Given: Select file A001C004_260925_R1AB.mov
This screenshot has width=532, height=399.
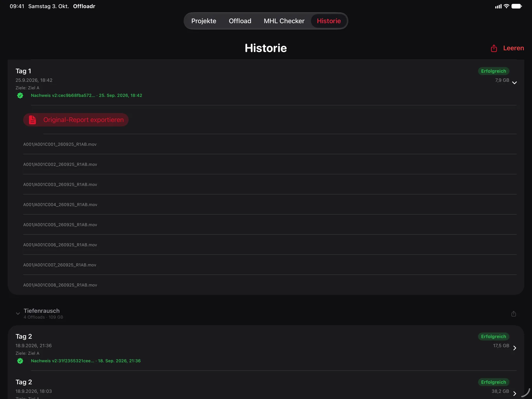Looking at the screenshot, I should click(x=60, y=205).
